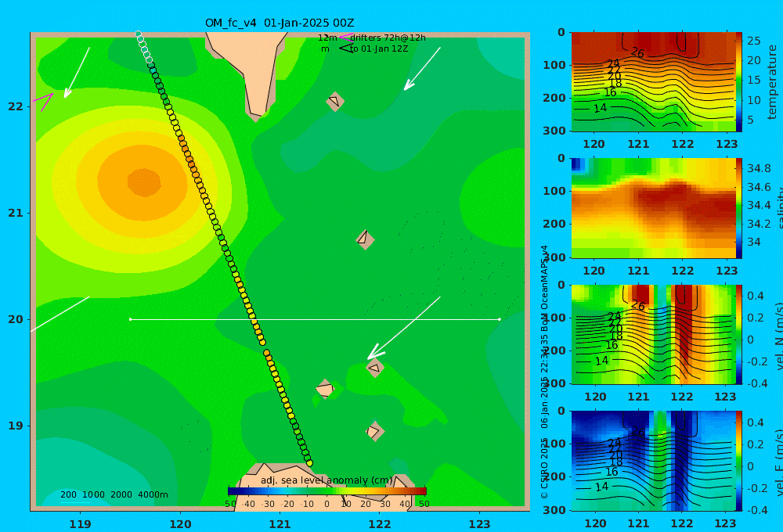Click the temperature panel colorbar
The image size is (783, 532).
click(739, 82)
